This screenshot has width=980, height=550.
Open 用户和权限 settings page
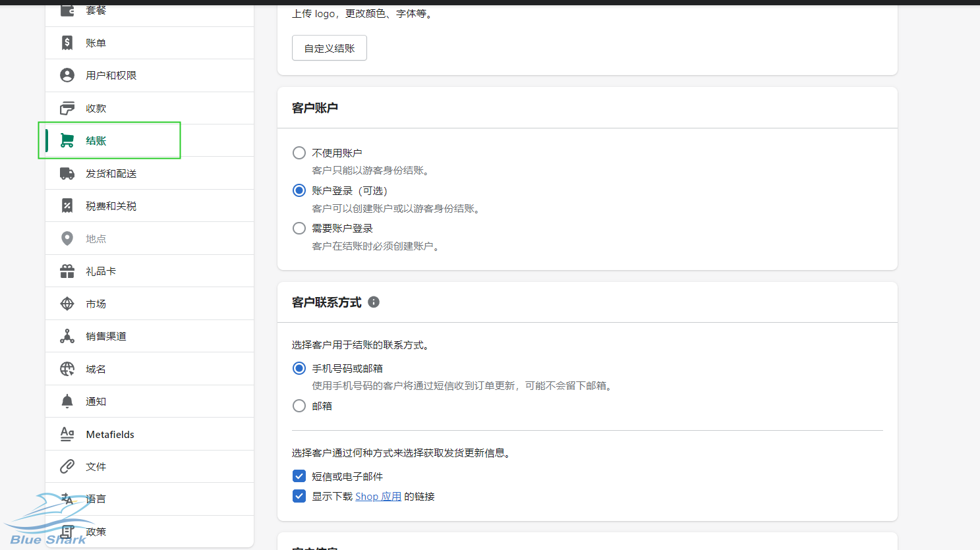click(x=150, y=75)
